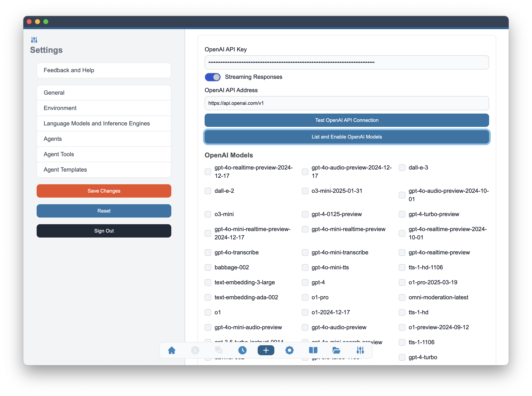The height and width of the screenshot is (396, 532).
Task: Enable the text-embedding-ada-002 checkbox
Action: point(208,297)
